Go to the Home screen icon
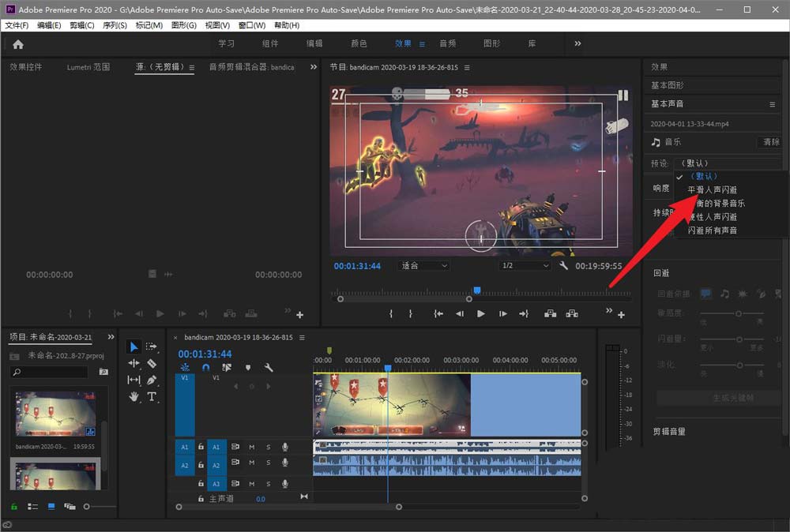Viewport: 790px width, 532px height. 18,44
